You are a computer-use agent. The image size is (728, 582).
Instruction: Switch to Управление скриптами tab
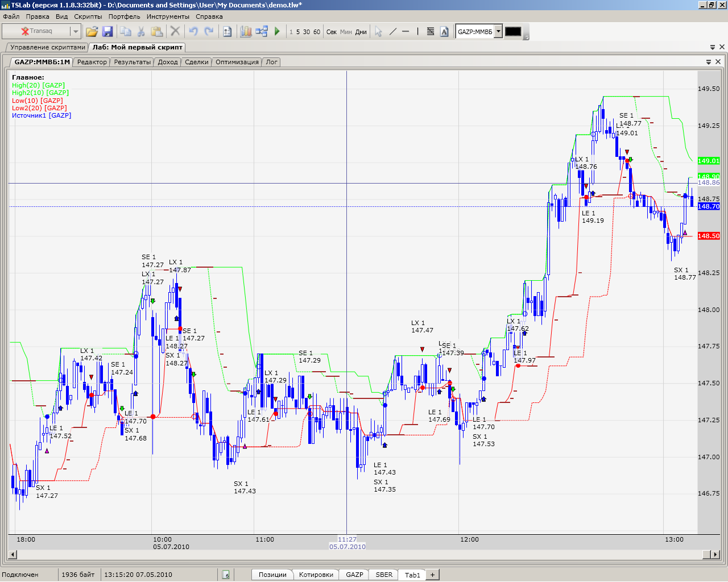click(48, 47)
